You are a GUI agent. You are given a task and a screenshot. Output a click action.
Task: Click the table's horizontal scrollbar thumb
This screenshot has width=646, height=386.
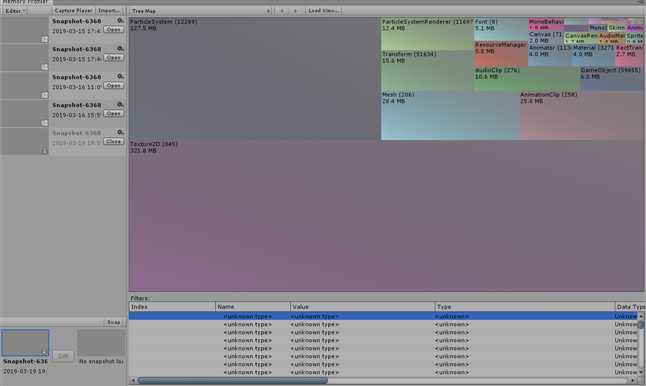[x=233, y=381]
